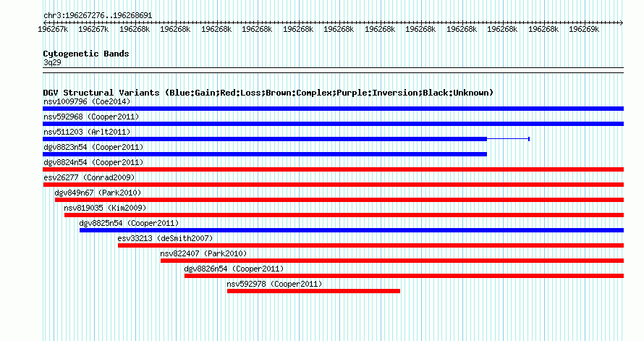This screenshot has width=644, height=341.
Task: Select the dgv8823n54 (Cooper2011) label
Action: pyautogui.click(x=93, y=147)
